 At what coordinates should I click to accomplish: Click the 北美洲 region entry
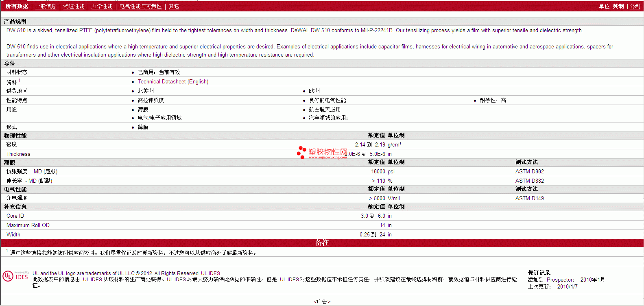(146, 91)
